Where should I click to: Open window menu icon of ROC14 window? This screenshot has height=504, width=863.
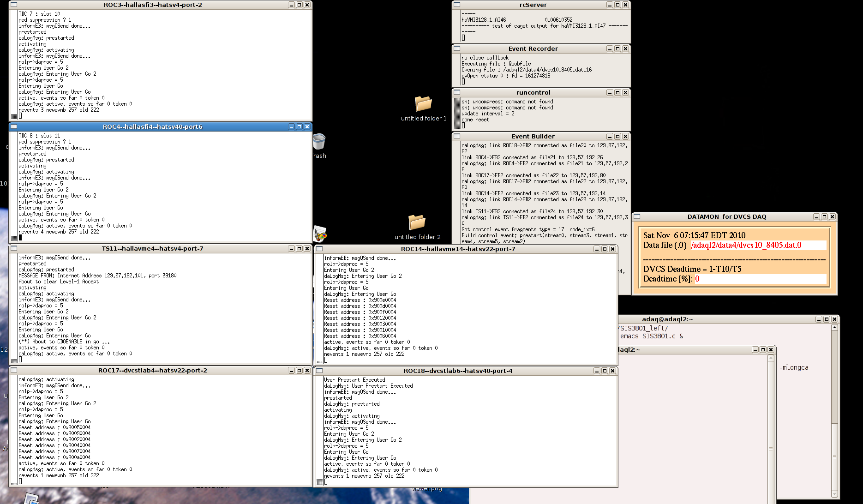point(319,249)
